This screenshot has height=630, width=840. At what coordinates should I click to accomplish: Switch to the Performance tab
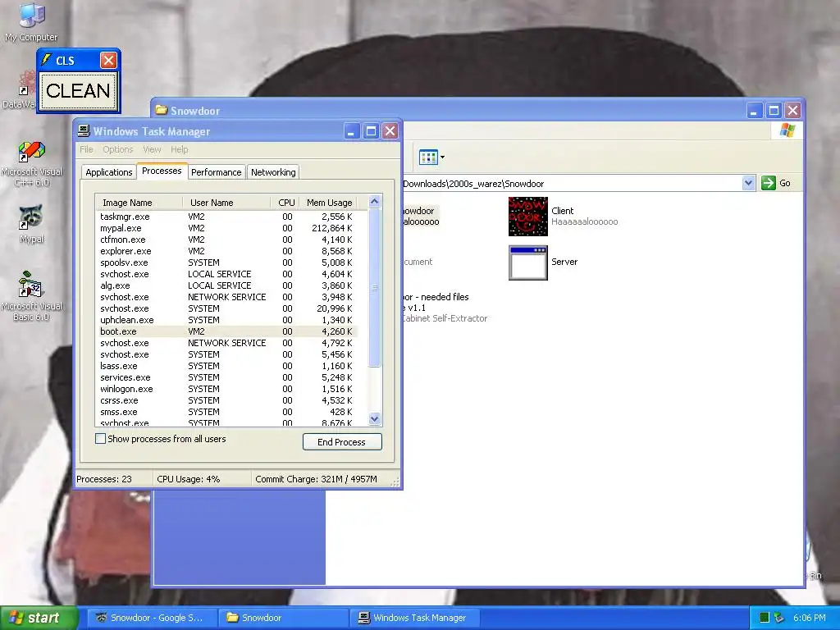tap(217, 172)
